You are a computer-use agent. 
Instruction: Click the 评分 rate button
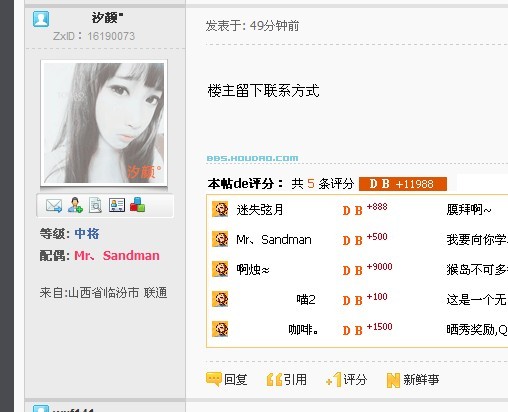[x=347, y=379]
